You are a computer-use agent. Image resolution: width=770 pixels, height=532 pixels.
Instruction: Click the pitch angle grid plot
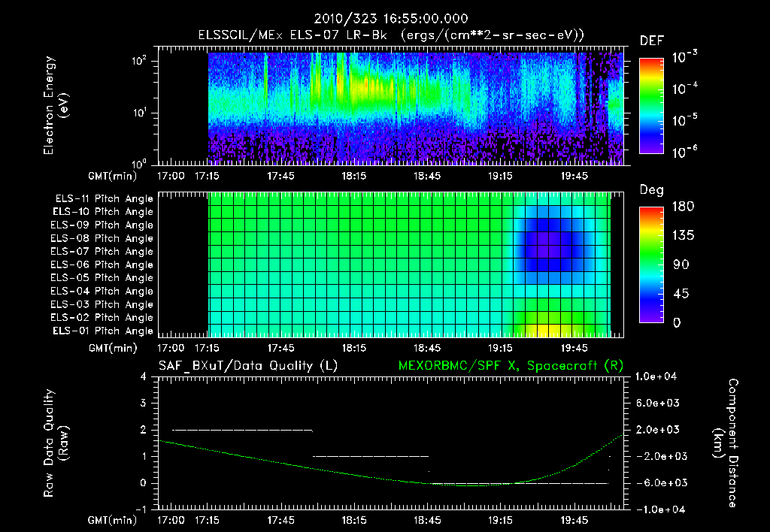click(x=390, y=265)
